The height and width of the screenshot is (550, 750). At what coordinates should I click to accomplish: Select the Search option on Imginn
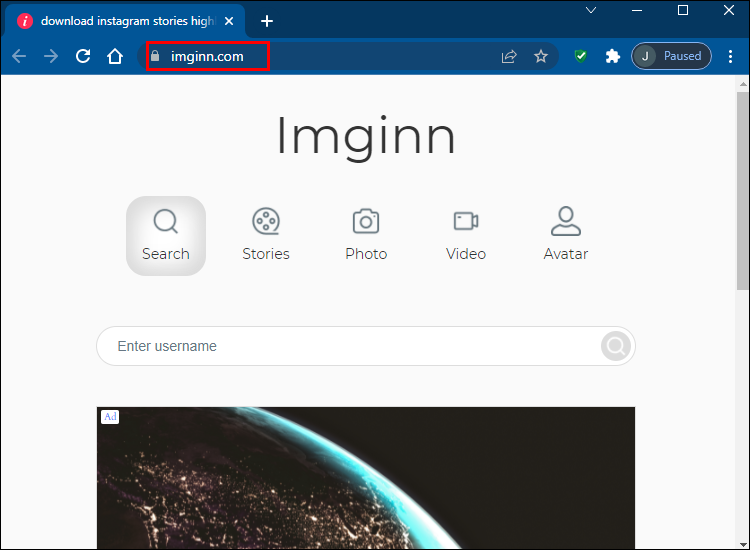[166, 236]
